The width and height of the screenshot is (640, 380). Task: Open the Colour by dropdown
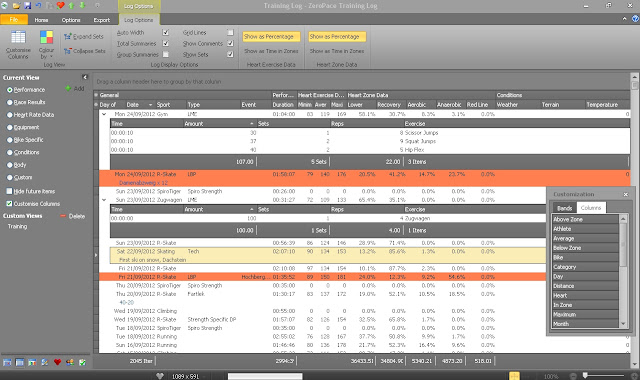46,44
